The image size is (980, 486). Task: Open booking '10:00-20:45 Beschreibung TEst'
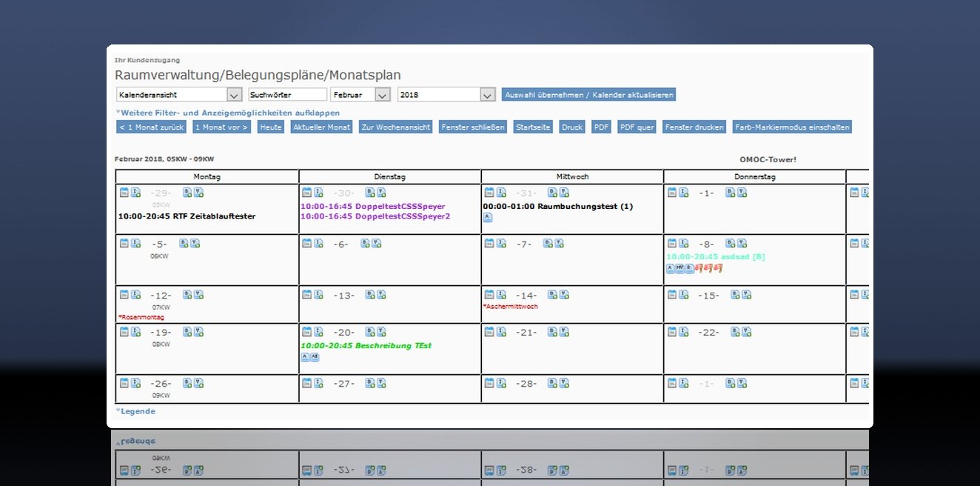point(366,345)
